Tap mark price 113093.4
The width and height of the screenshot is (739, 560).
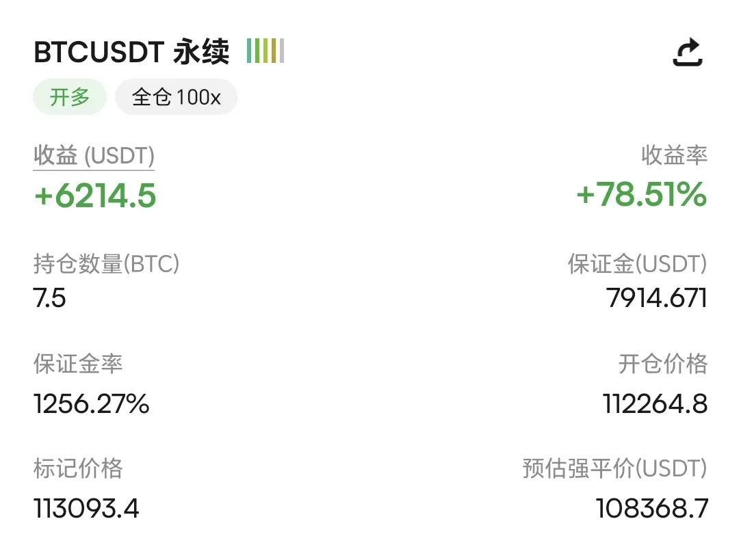click(x=86, y=509)
